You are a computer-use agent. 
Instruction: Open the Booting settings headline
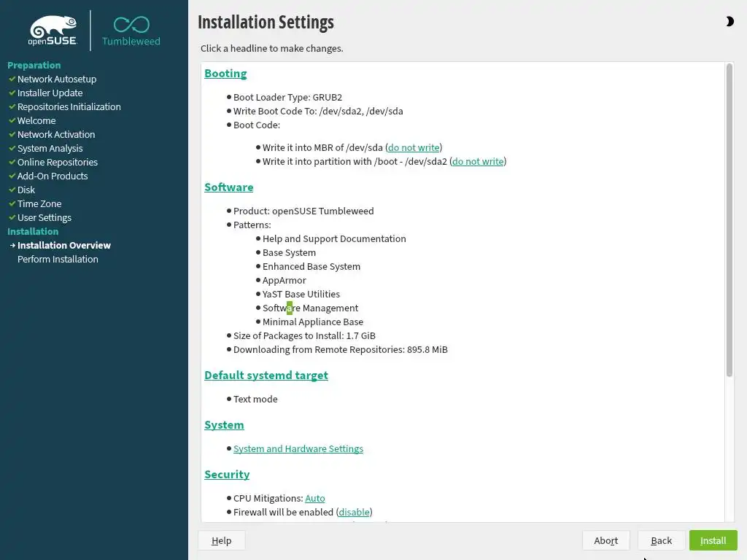tap(225, 74)
